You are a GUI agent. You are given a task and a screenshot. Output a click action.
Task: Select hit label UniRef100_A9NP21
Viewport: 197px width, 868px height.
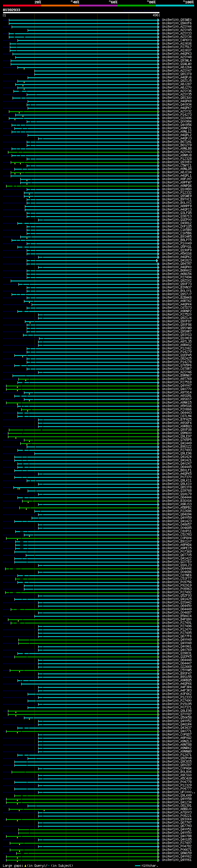click(177, 128)
